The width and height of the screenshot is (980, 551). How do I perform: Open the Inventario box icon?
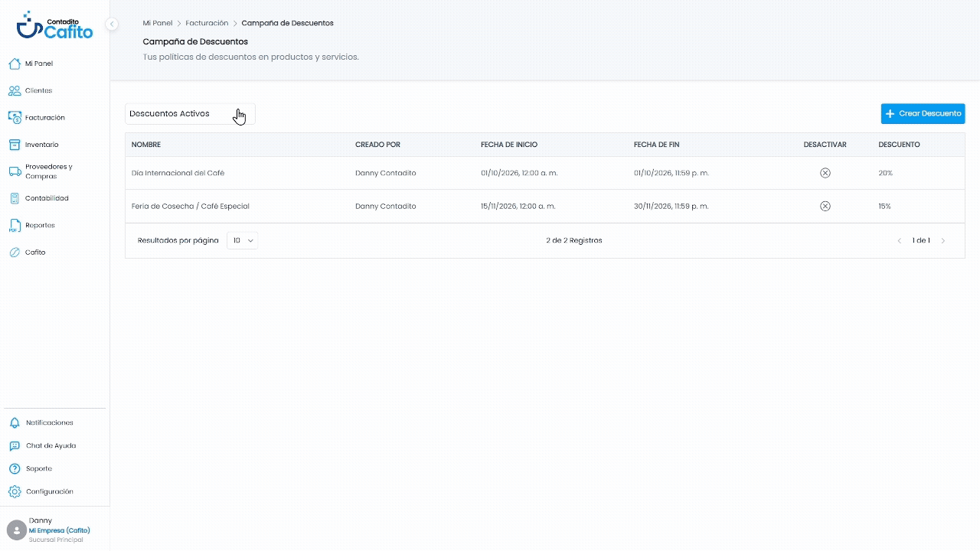(14, 145)
